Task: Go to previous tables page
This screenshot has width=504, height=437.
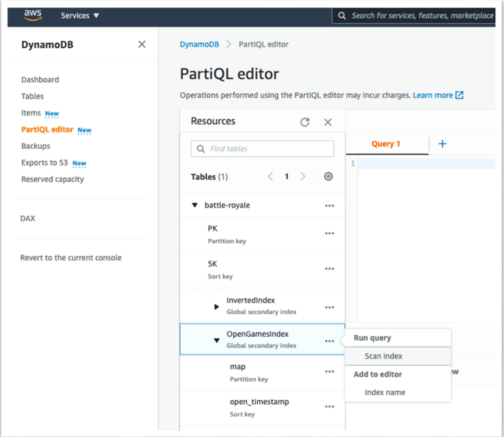Action: [270, 176]
